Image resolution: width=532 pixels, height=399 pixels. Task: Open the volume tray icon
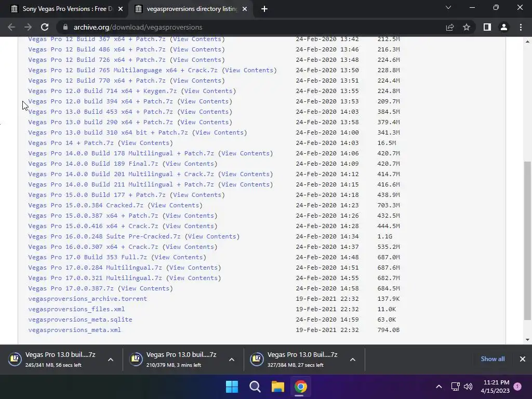pyautogui.click(x=468, y=387)
